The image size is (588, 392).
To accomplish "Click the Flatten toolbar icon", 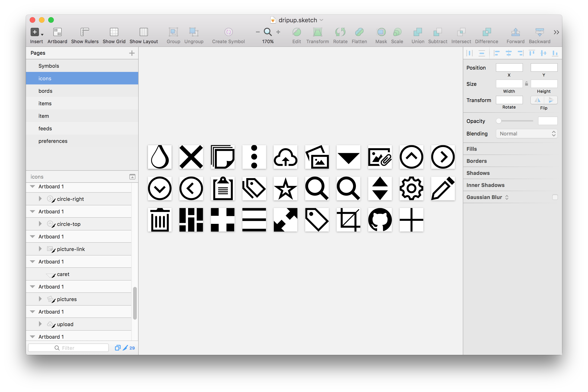I will coord(359,32).
